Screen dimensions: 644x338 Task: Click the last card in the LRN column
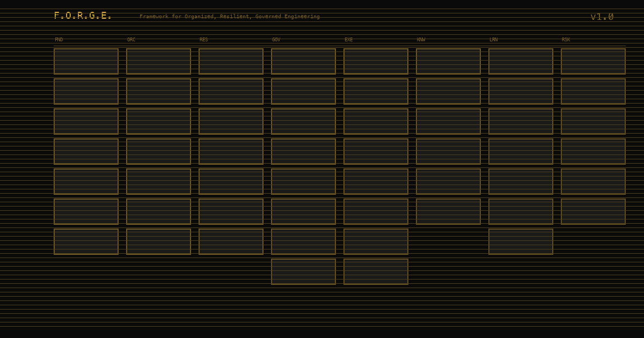click(521, 241)
